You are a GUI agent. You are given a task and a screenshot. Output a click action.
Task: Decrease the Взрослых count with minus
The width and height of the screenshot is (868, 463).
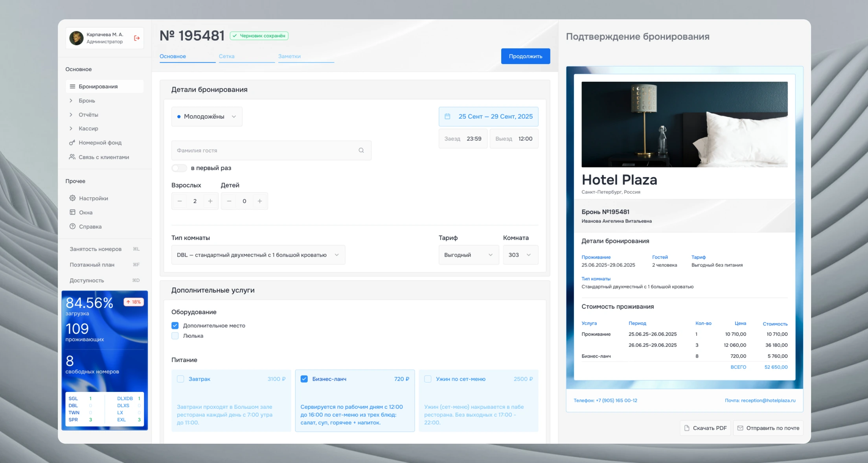[180, 201]
